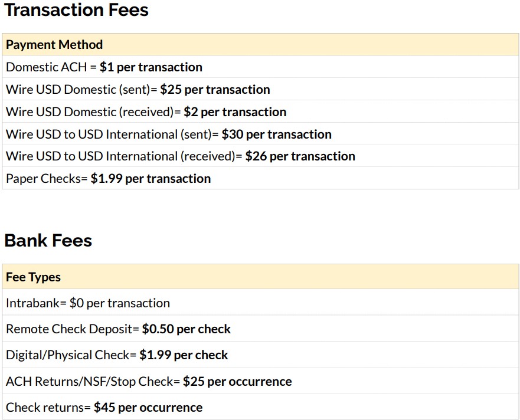The width and height of the screenshot is (520, 420).
Task: Select the Wire USD Domestic (received) row
Action: pos(145,111)
